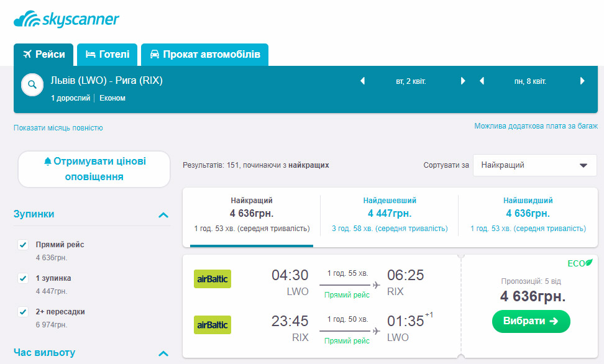This screenshot has height=364, width=604.
Task: Go to next return date after пн, 8 квіт.
Action: (582, 81)
